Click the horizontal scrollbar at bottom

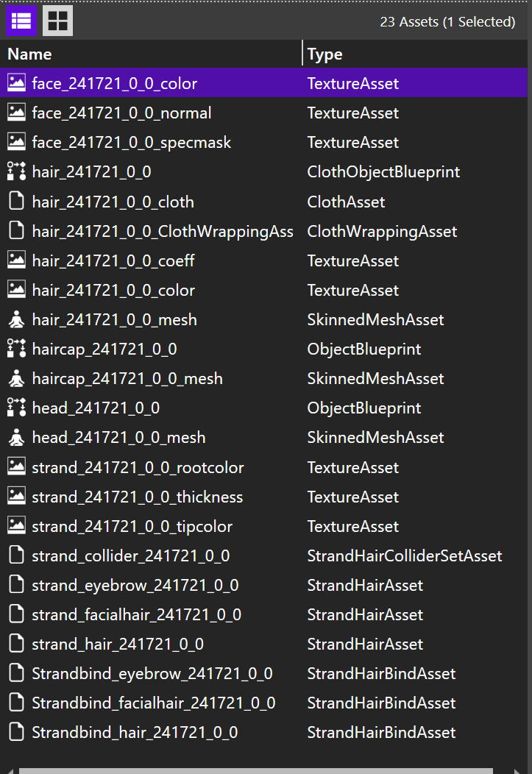(x=255, y=770)
